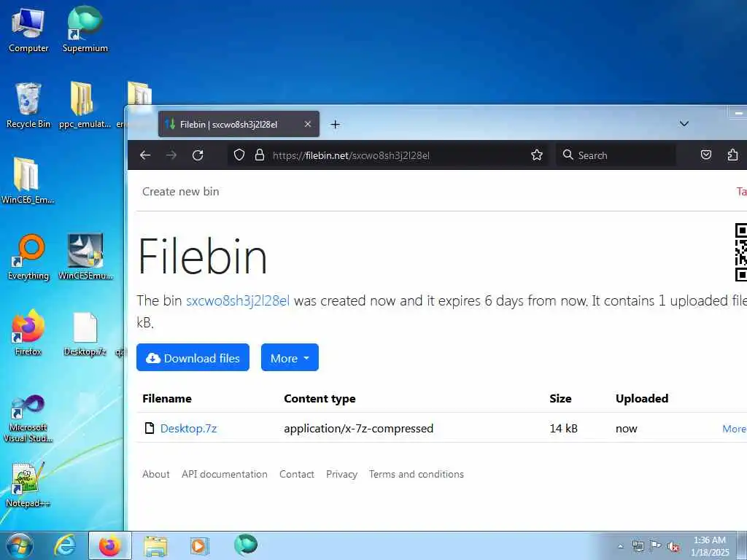Screen dimensions: 747x560
Task: Open the Pocket save icon
Action: 706,155
